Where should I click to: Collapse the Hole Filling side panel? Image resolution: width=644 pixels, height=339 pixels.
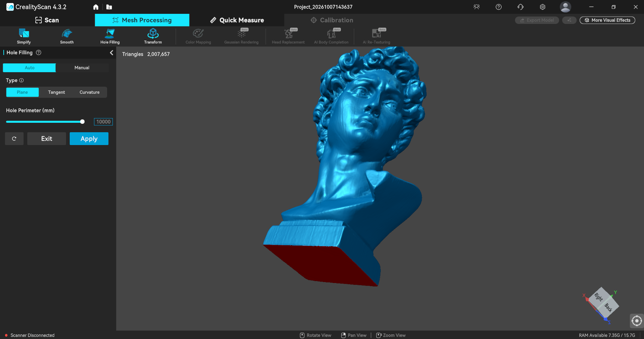click(111, 53)
